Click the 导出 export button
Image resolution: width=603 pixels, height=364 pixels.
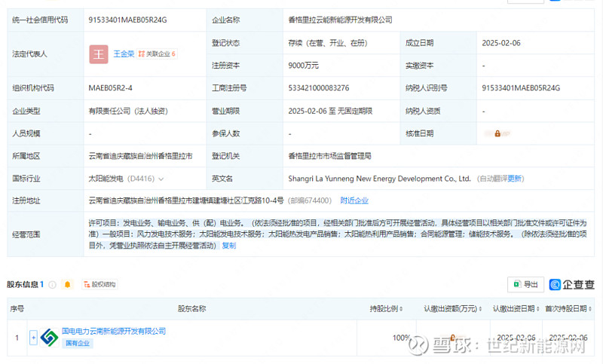[525, 284]
